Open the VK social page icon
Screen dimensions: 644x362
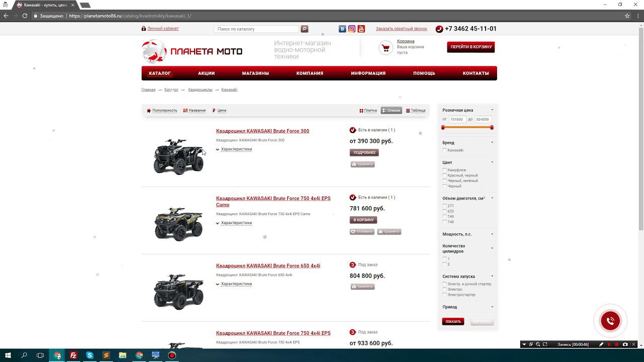[343, 29]
